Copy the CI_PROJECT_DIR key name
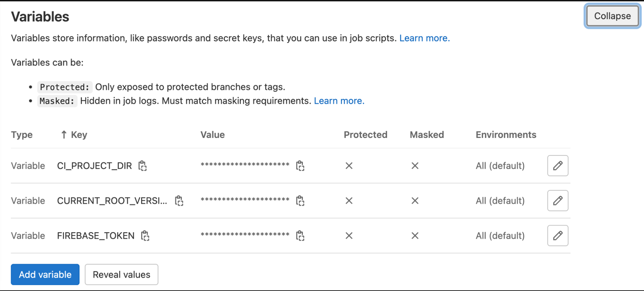The width and height of the screenshot is (644, 291). click(142, 166)
